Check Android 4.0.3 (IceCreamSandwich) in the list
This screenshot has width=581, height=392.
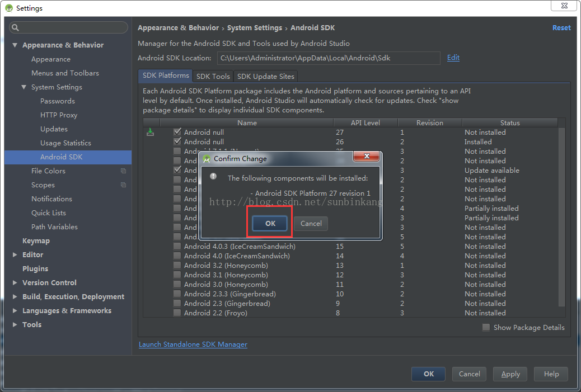click(x=177, y=246)
